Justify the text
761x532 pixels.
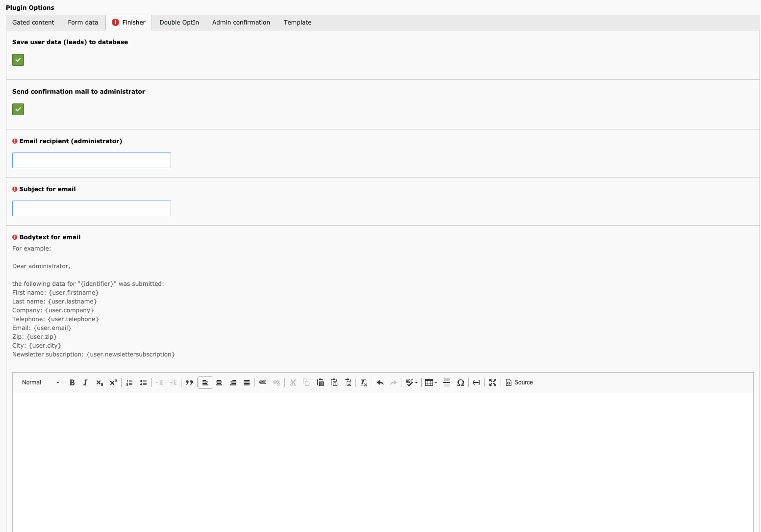(247, 382)
